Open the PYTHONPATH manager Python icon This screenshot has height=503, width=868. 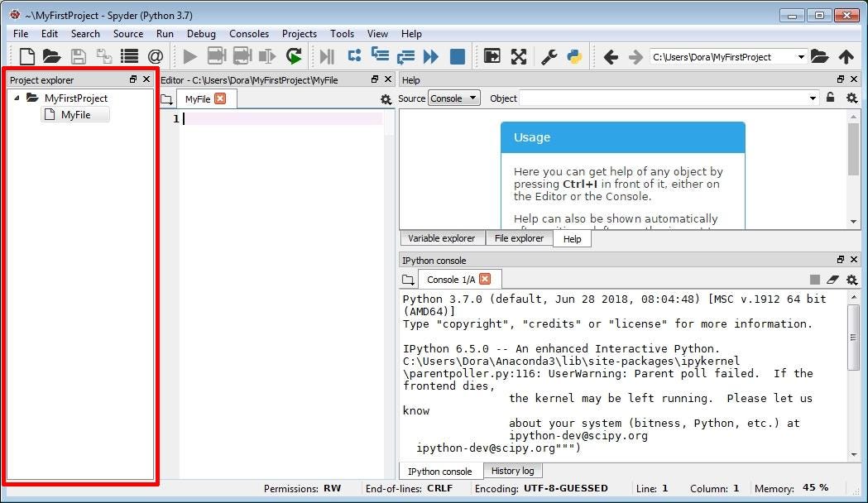[x=575, y=56]
